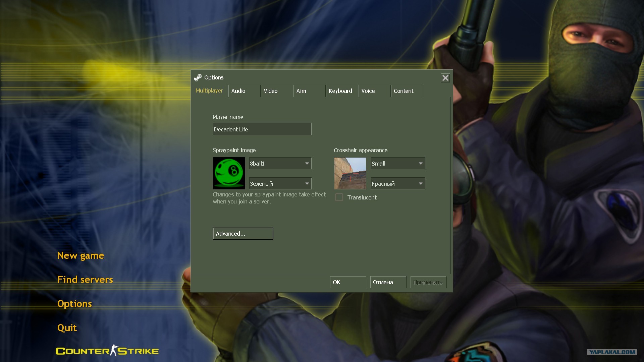
Task: Click the Spraypaint image label
Action: pyautogui.click(x=234, y=150)
